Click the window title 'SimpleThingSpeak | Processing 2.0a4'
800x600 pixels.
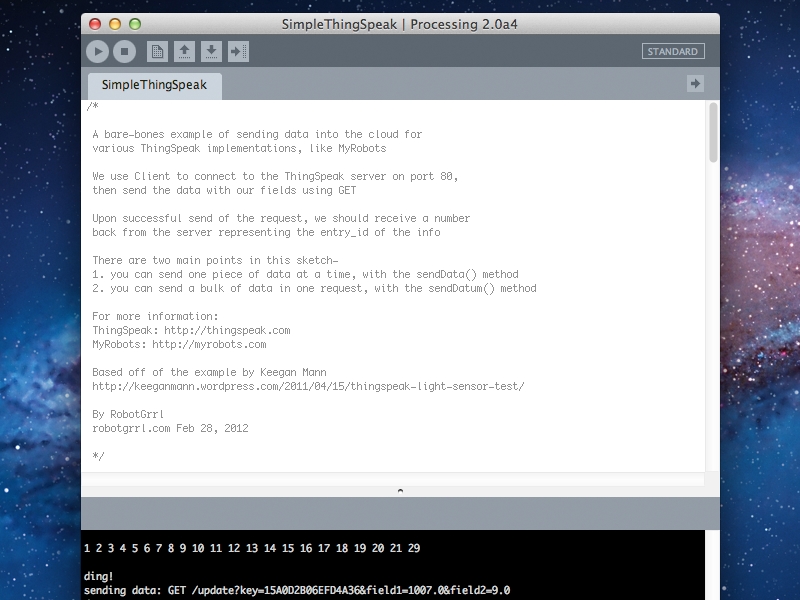[399, 24]
